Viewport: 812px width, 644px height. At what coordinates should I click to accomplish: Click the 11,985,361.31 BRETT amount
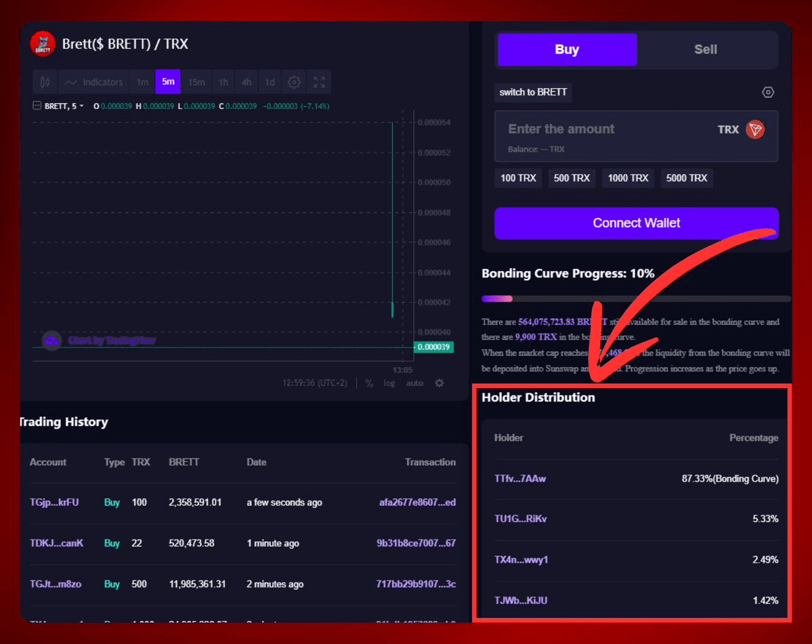click(197, 584)
